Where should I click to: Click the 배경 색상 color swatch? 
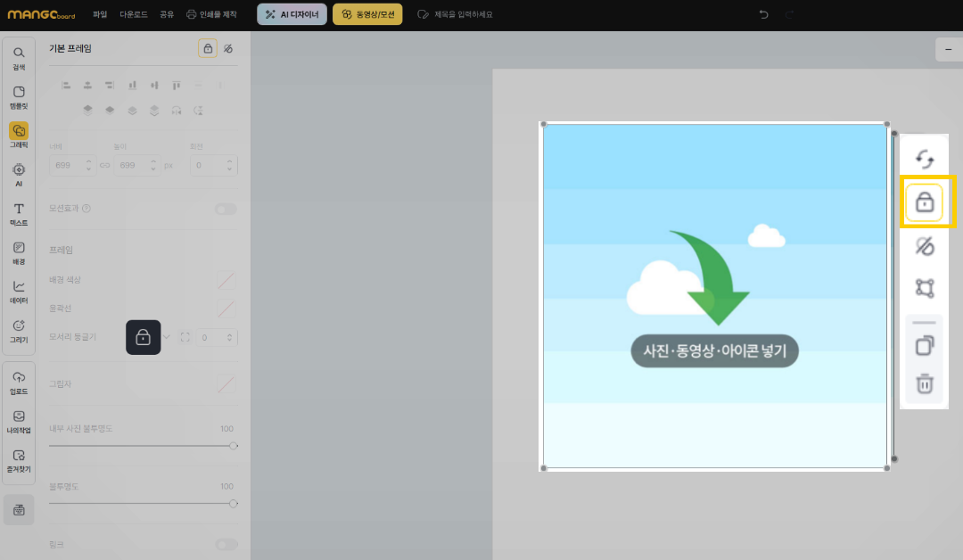226,280
